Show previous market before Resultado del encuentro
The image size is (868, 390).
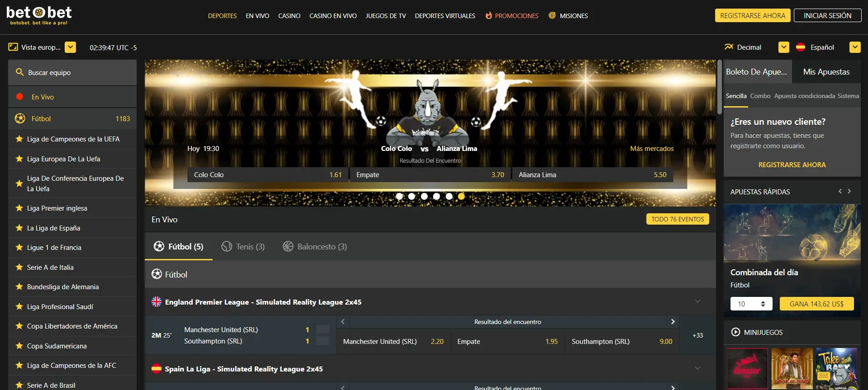[x=343, y=322]
